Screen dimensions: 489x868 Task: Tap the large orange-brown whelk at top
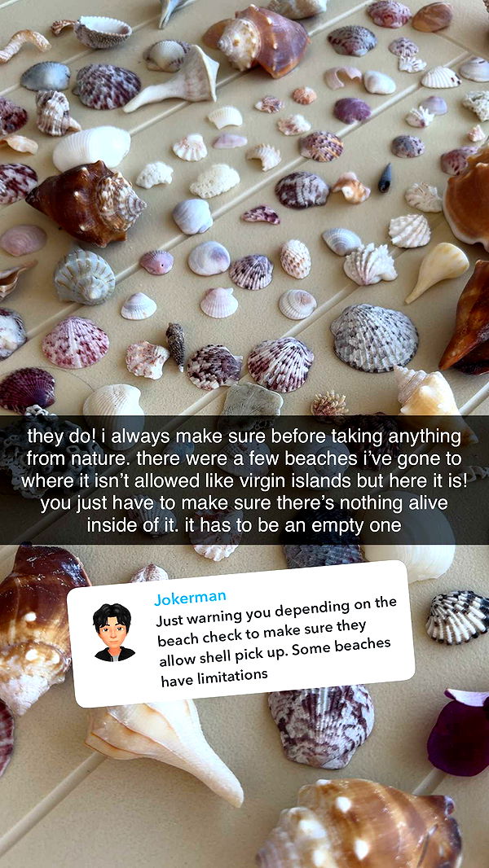(256, 41)
